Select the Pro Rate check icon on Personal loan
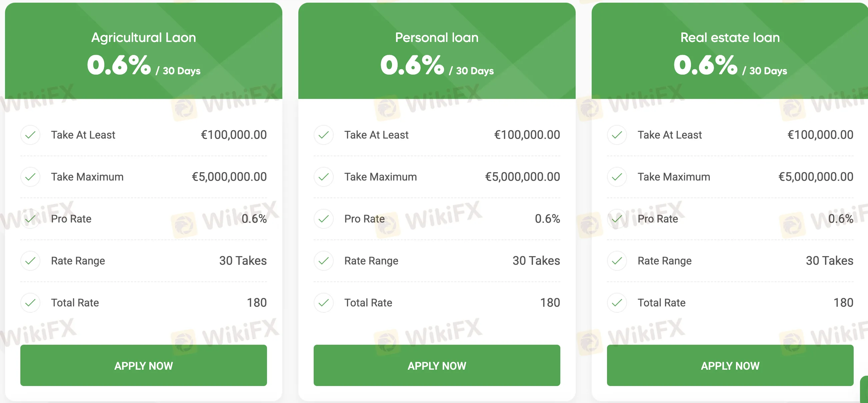Screen dimensions: 868x403 click(x=323, y=218)
